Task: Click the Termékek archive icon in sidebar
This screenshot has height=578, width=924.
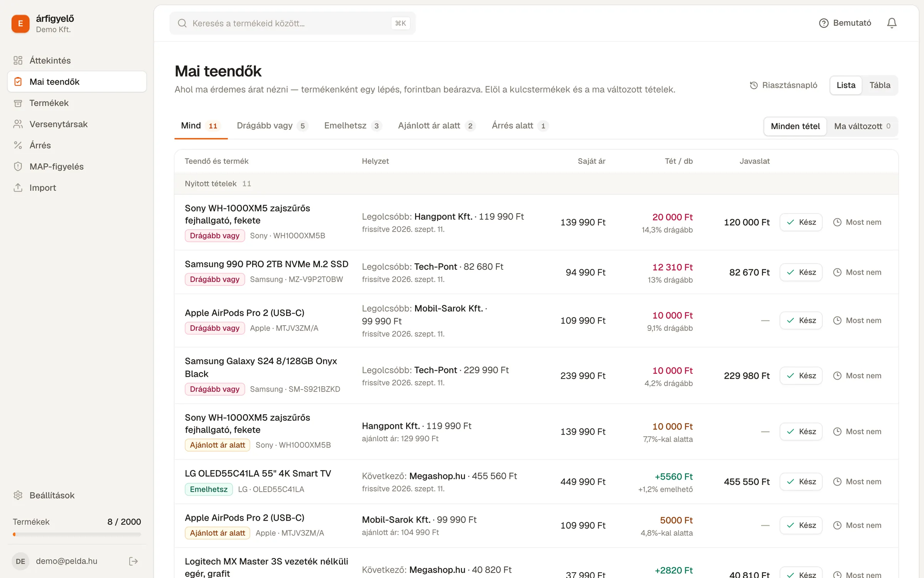Action: pyautogui.click(x=18, y=103)
